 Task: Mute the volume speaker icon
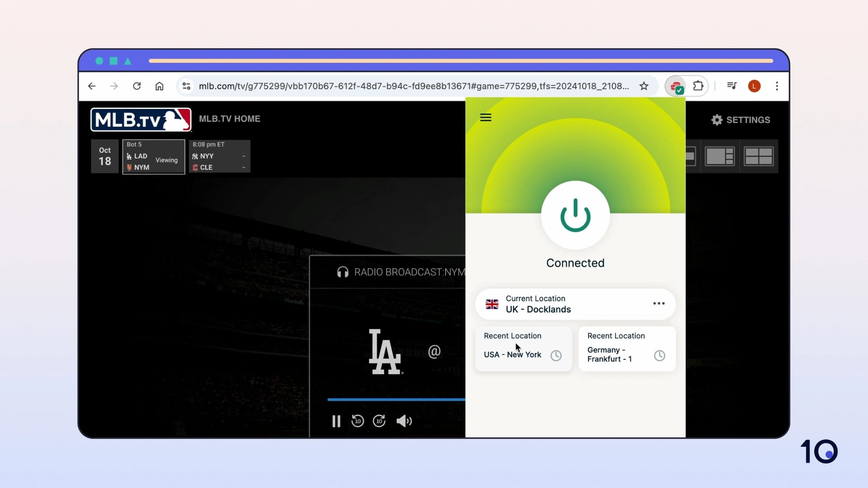[404, 421]
